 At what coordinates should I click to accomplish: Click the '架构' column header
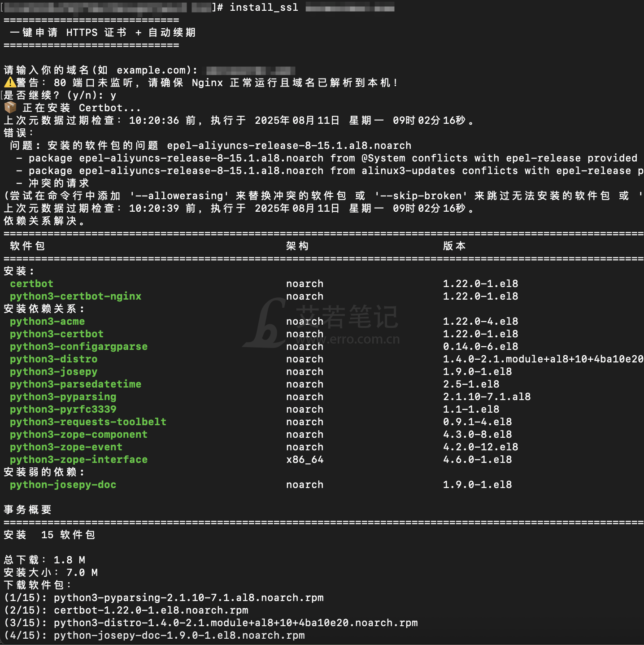[x=297, y=246]
